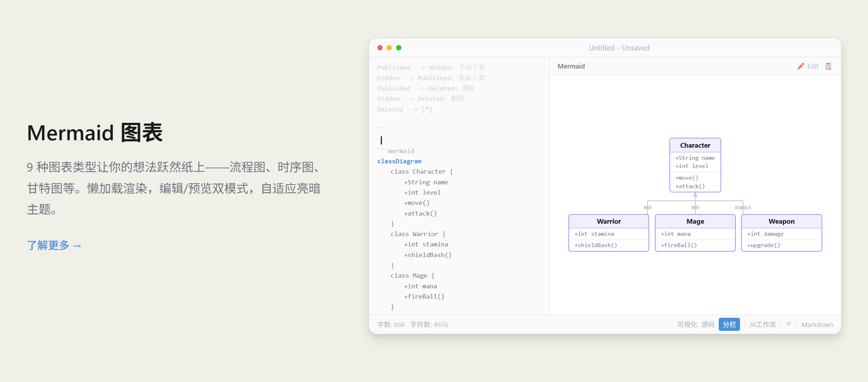Screen dimensions: 868x382
Task: Click the 'class Warrior {' code line
Action: [418, 234]
